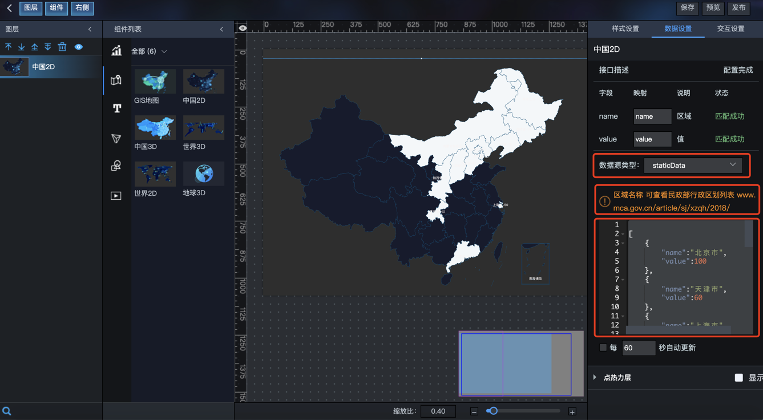The width and height of the screenshot is (764, 420).
Task: Click the JSON editor horizontal scrollbar
Action: pos(678,330)
